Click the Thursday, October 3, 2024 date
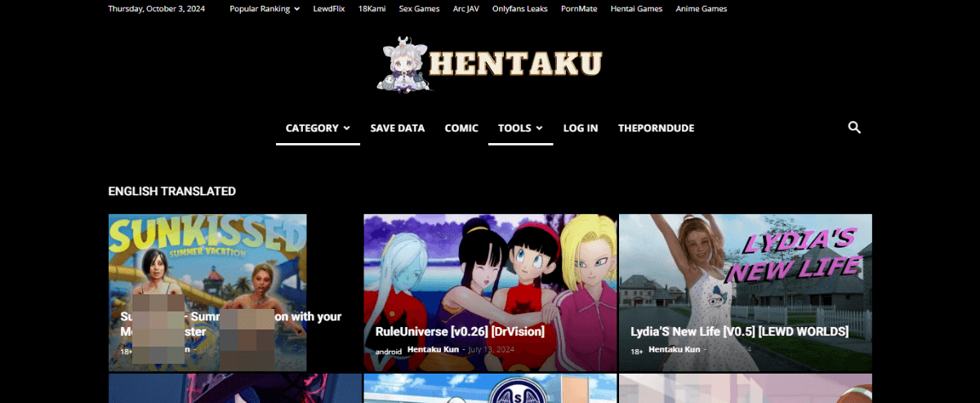This screenshot has height=403, width=980. coord(157,9)
